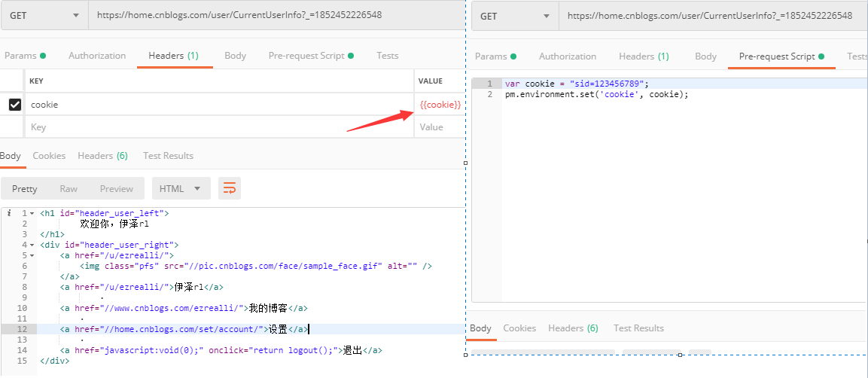Open the Params tab in the right request
Screen dimensions: 868x378
492,56
